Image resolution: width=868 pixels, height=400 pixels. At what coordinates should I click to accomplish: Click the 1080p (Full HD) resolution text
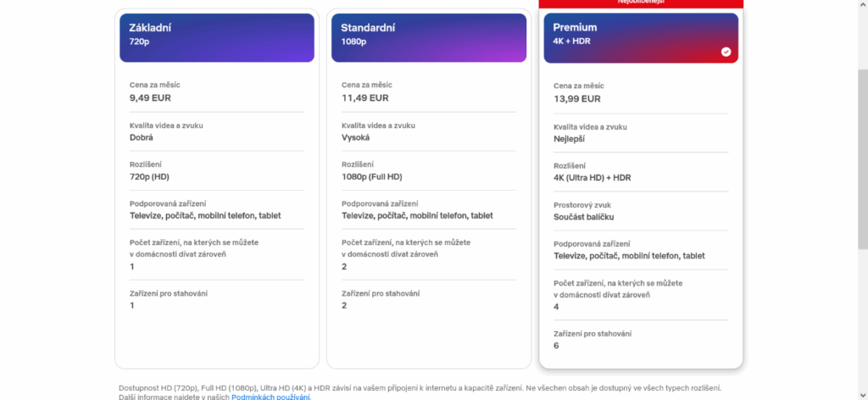(371, 177)
